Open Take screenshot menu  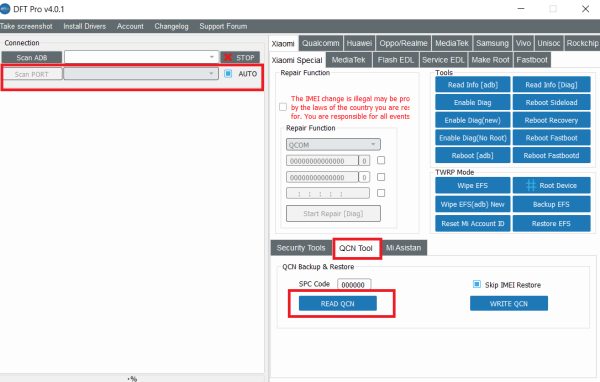click(x=26, y=26)
